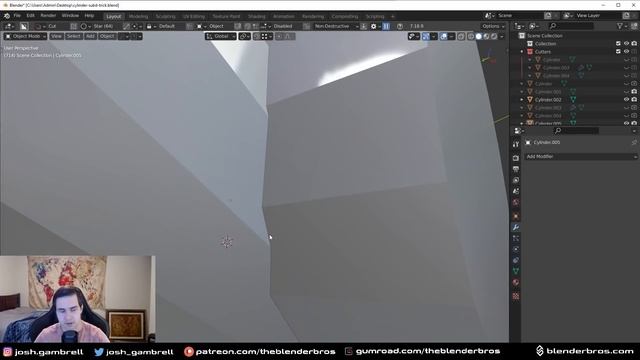Toggle Cutters collection eye visibility
Screen dimensions: 640x360
pos(626,51)
